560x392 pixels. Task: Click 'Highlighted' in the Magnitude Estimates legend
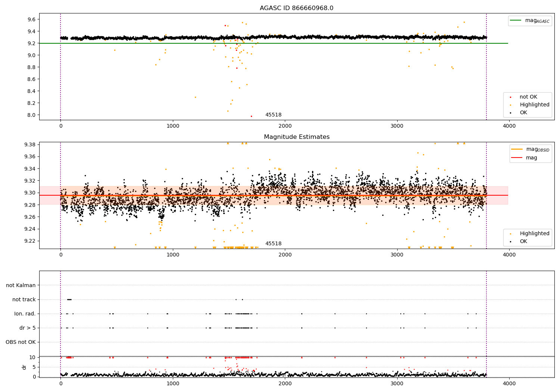pos(534,234)
